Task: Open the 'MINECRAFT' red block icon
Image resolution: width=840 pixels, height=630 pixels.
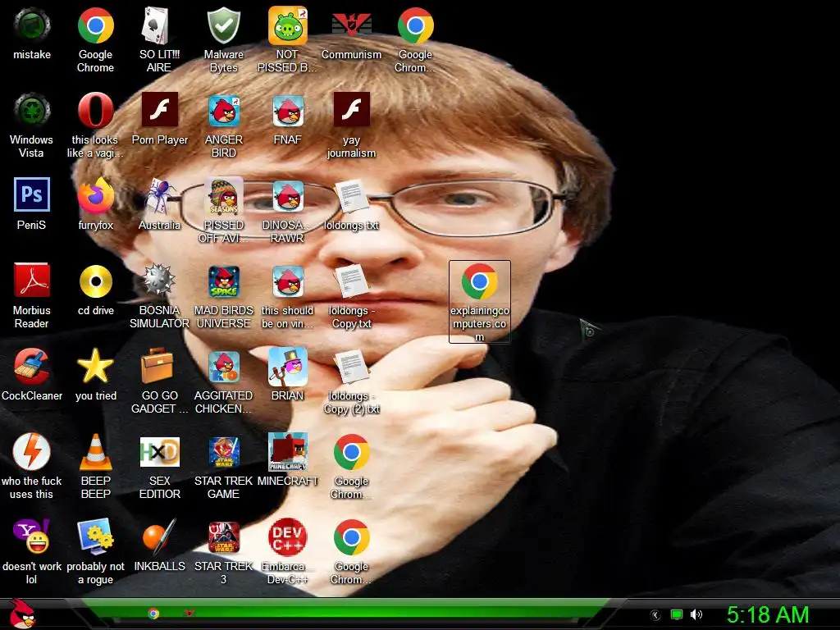Action: (288, 453)
